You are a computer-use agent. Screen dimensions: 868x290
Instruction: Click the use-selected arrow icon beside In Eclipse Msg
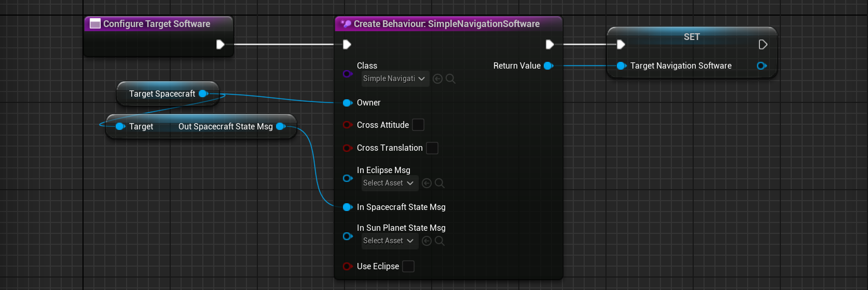pyautogui.click(x=426, y=183)
